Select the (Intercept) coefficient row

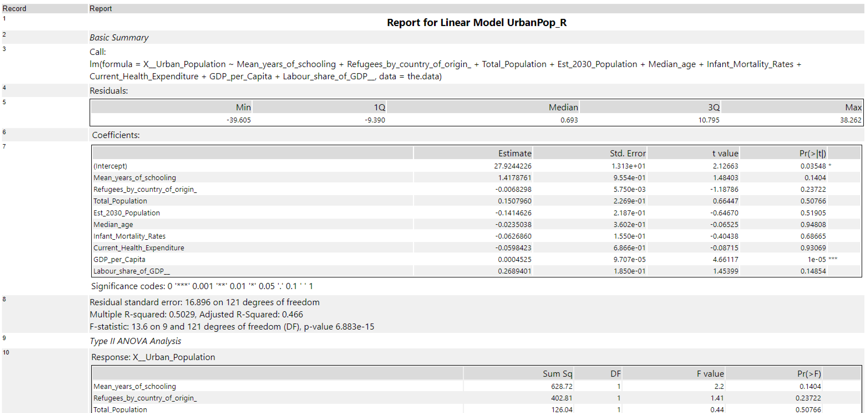[x=110, y=166]
